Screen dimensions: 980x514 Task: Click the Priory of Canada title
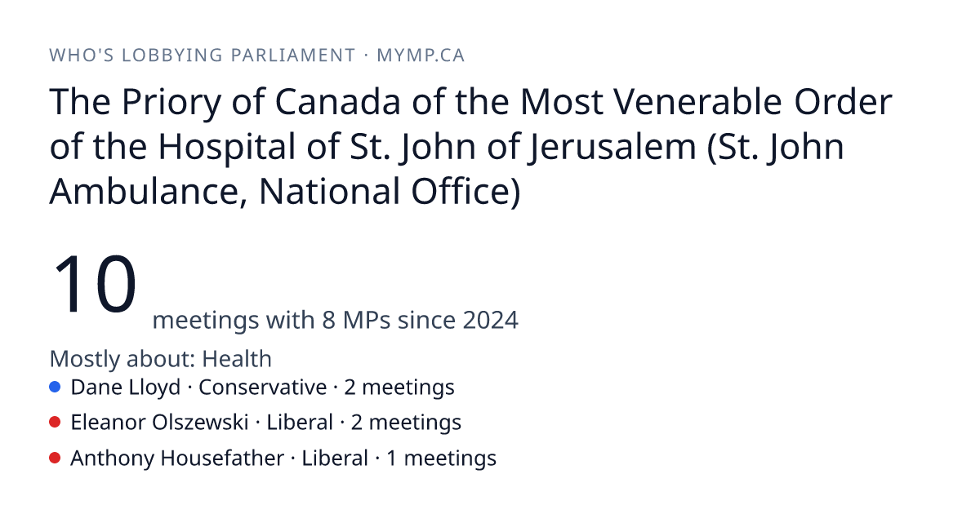pyautogui.click(x=471, y=148)
